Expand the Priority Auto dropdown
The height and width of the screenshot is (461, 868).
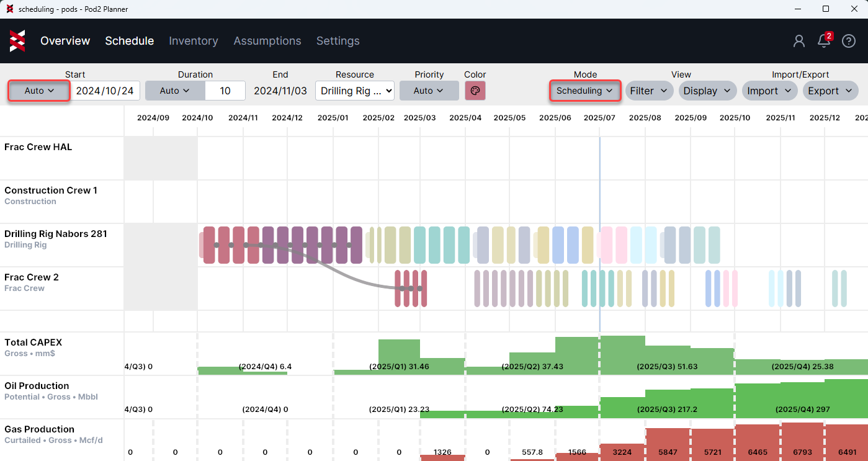[x=429, y=91]
